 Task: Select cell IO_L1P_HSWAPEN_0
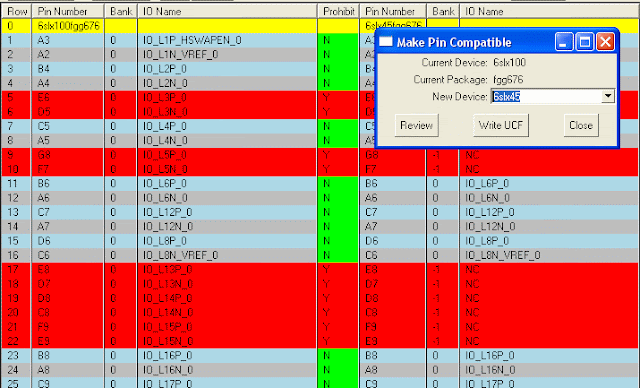coord(227,40)
